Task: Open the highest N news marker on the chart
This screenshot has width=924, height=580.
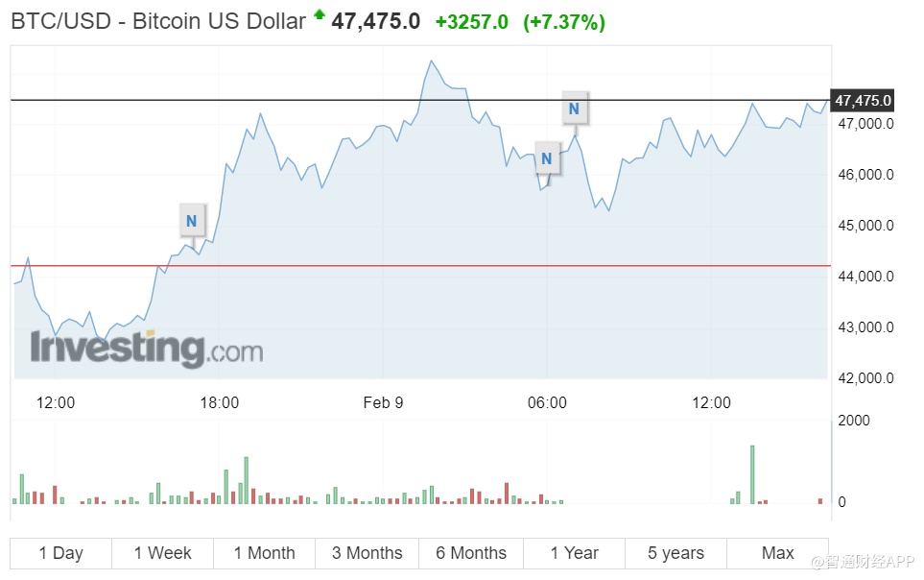Action: tap(574, 109)
